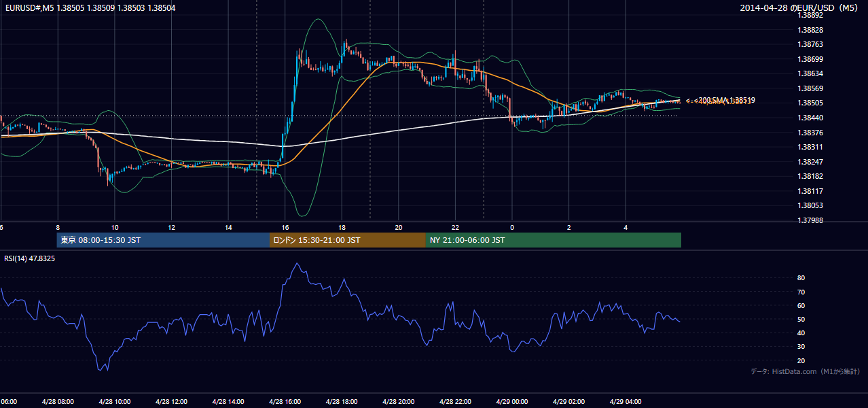Select the 東京 08:00-15:30 JST session bar
Screen dimensions: 868x408
tap(163, 240)
